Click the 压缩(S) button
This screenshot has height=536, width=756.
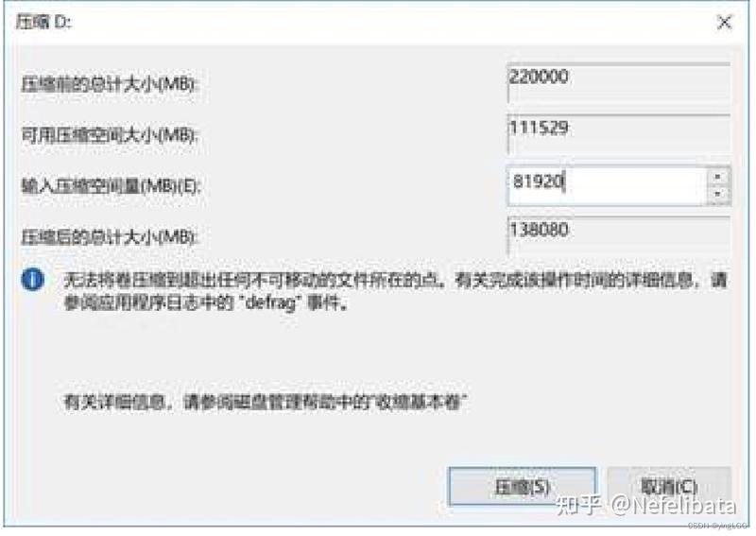click(523, 487)
